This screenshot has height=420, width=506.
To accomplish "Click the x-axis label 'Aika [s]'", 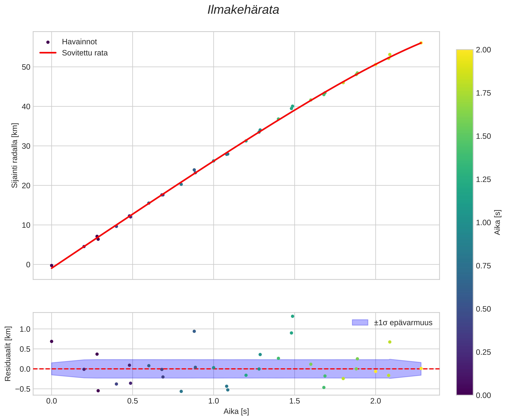I will tap(236, 411).
